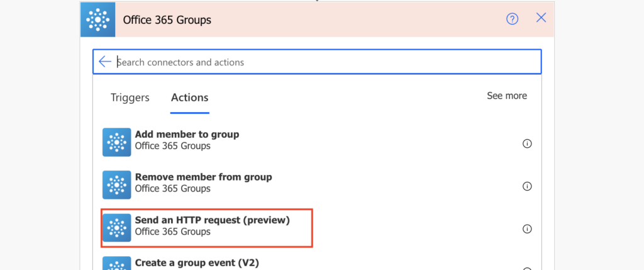Click the Create a group event (V2) icon
This screenshot has width=644, height=270.
coord(116,263)
